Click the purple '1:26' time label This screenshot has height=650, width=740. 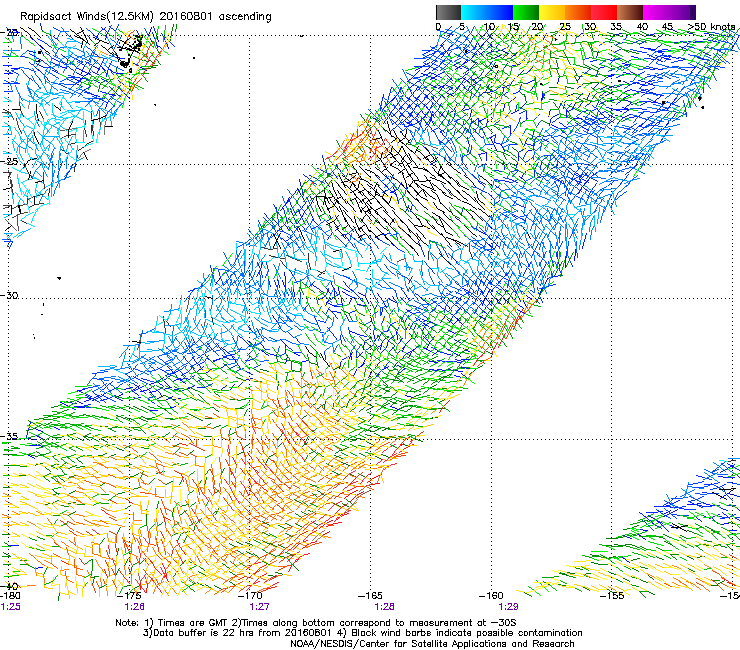[x=135, y=607]
